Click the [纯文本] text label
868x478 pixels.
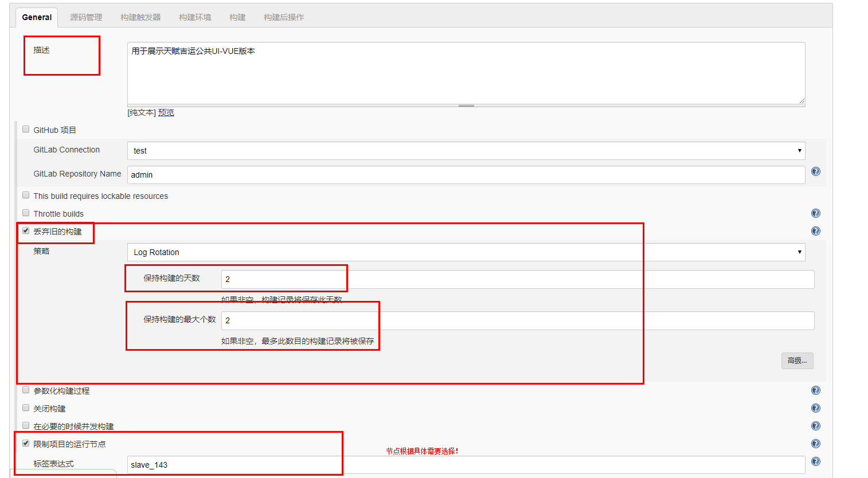(142, 112)
